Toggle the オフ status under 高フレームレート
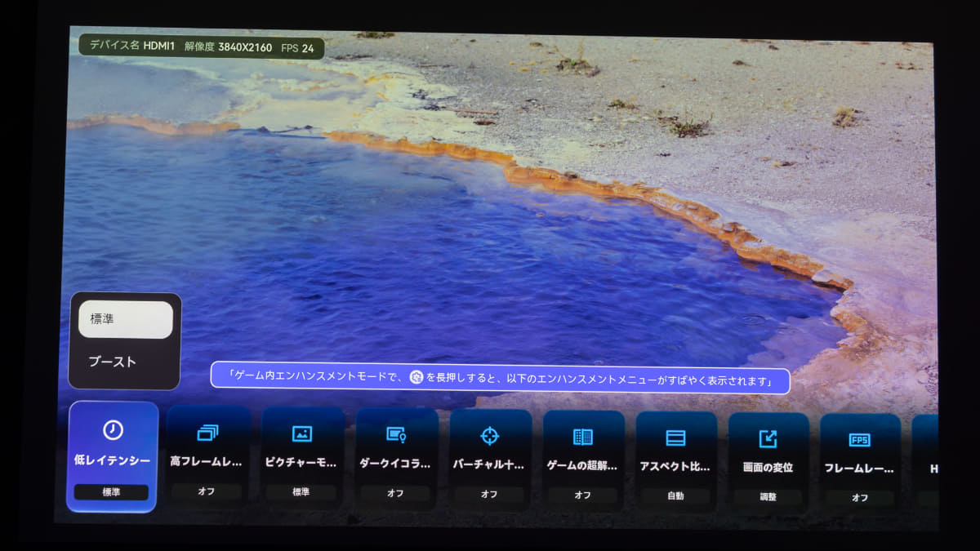This screenshot has width=980, height=551. click(207, 491)
